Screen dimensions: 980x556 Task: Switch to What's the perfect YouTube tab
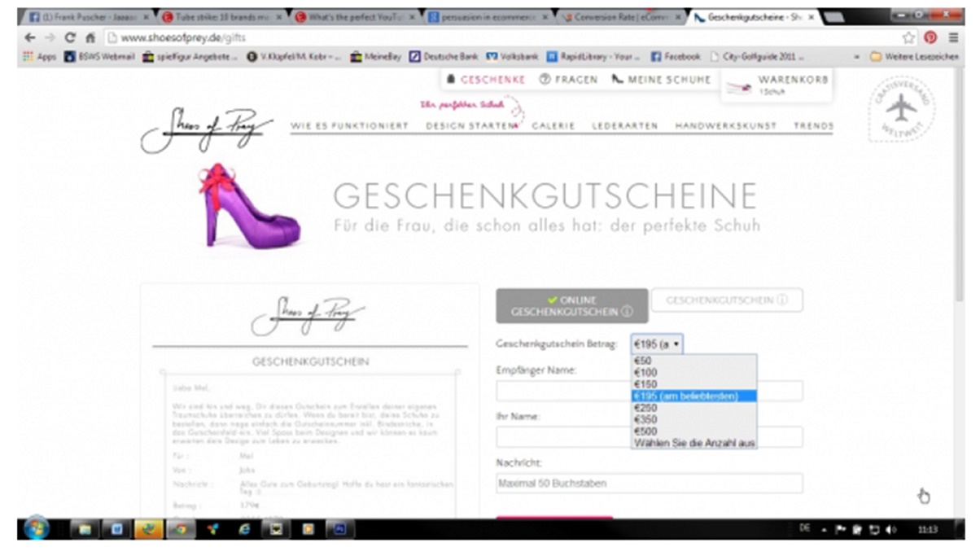354,16
